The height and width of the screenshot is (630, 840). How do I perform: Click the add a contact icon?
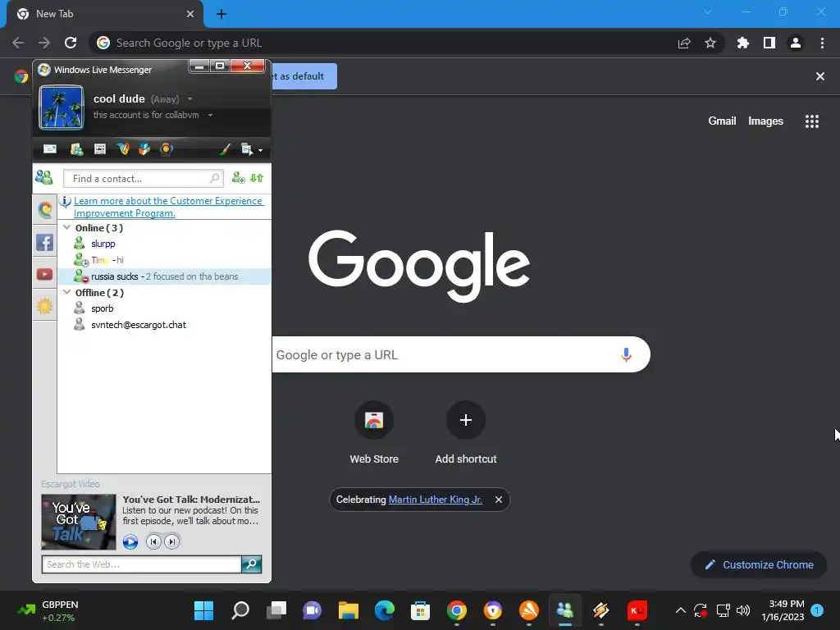click(x=239, y=177)
